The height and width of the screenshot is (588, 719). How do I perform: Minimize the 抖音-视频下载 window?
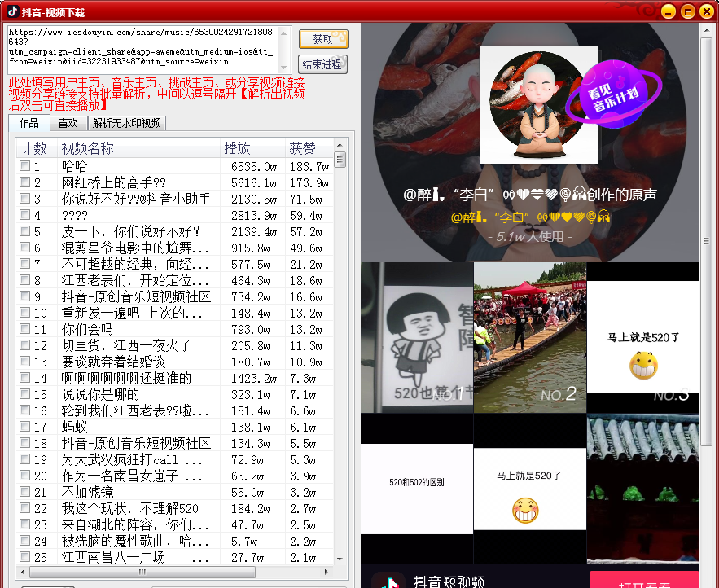coord(668,11)
